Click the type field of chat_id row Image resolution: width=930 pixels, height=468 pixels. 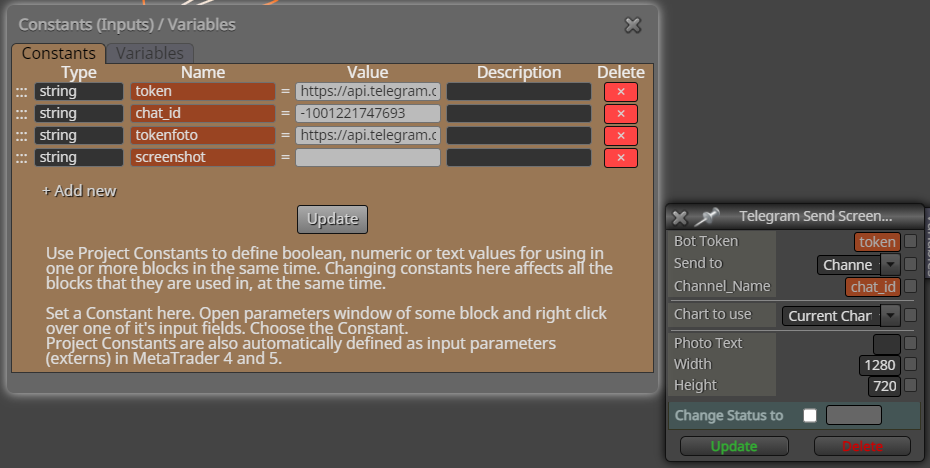click(x=79, y=113)
